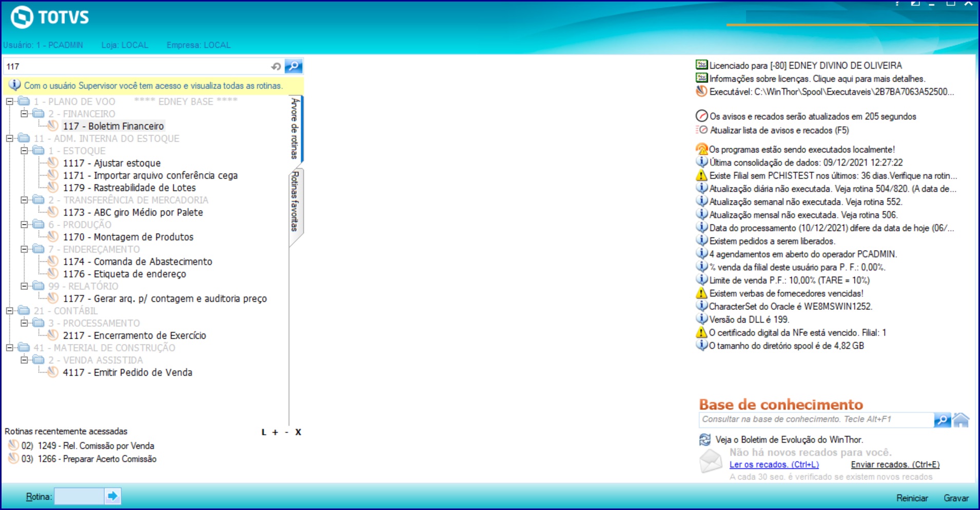
Task: Click routine icon of 1174 Comanda de Abastecimento
Action: (x=53, y=261)
